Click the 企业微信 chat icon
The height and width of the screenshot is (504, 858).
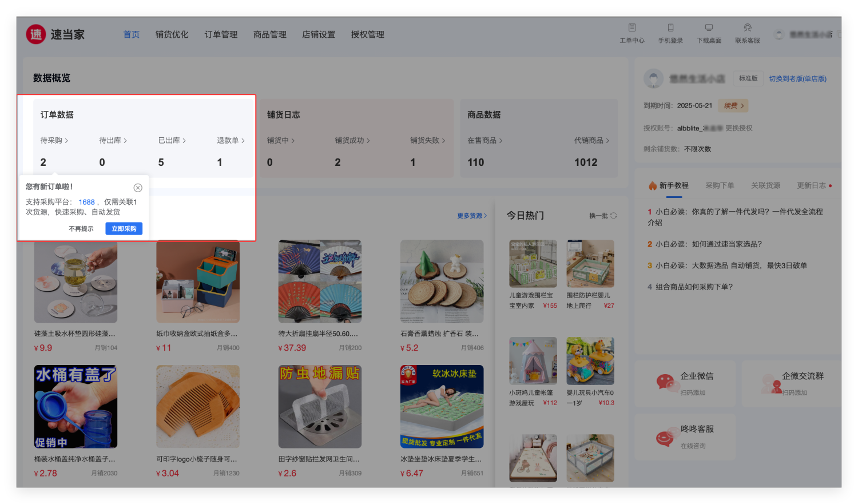pyautogui.click(x=665, y=382)
